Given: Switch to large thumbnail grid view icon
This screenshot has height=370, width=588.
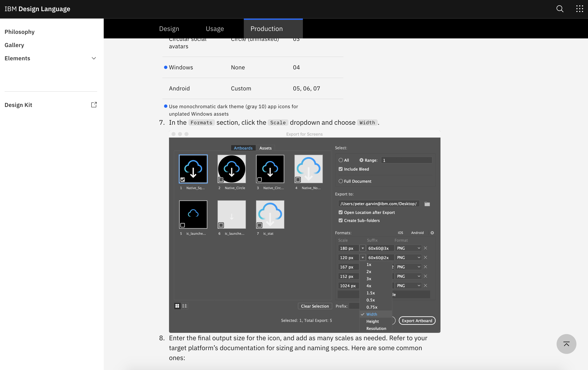Looking at the screenshot, I should (177, 306).
